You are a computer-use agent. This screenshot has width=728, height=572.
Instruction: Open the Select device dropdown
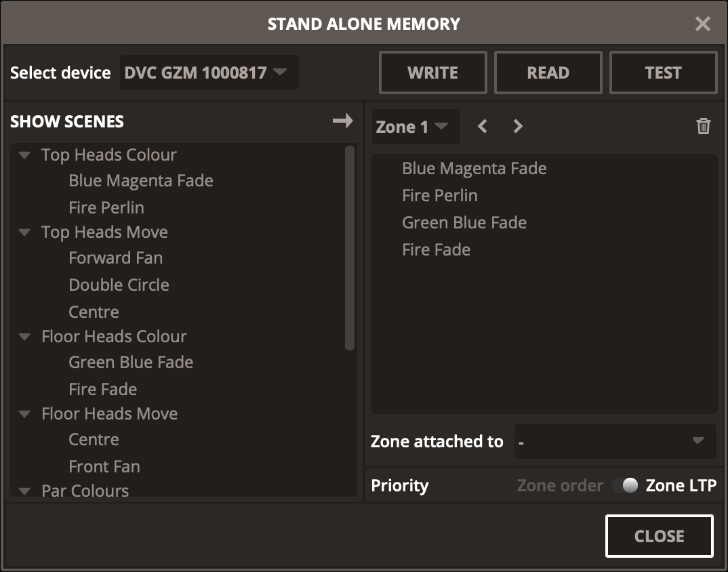click(209, 73)
